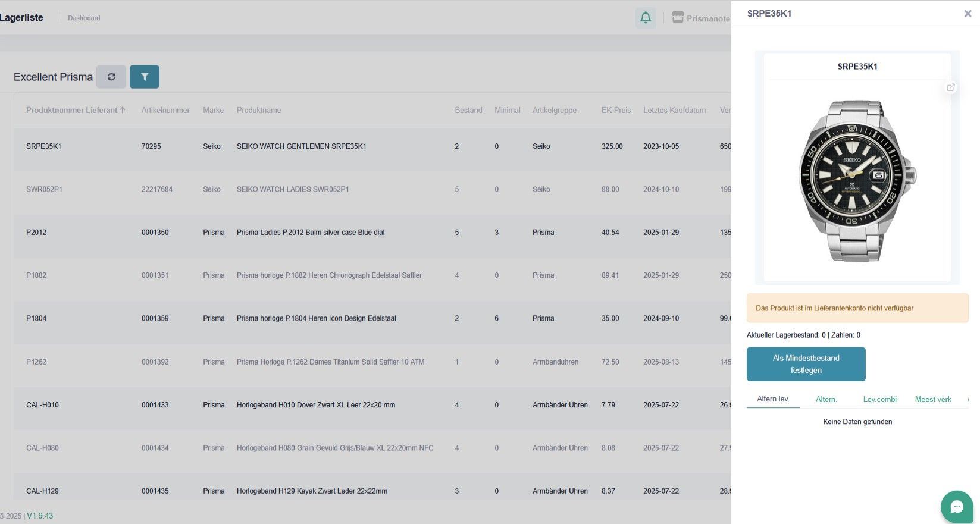Image resolution: width=980 pixels, height=524 pixels.
Task: Open the chat support bubble
Action: (957, 507)
